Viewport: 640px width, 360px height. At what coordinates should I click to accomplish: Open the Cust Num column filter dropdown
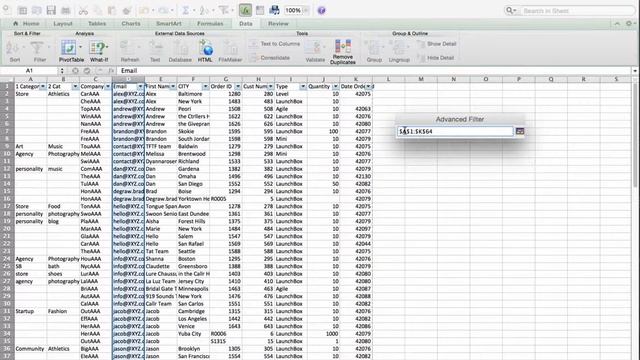271,87
